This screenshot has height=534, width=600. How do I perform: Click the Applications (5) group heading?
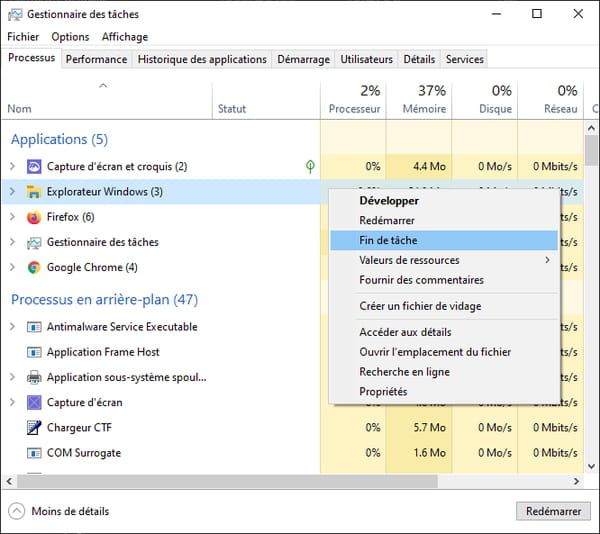(x=59, y=140)
